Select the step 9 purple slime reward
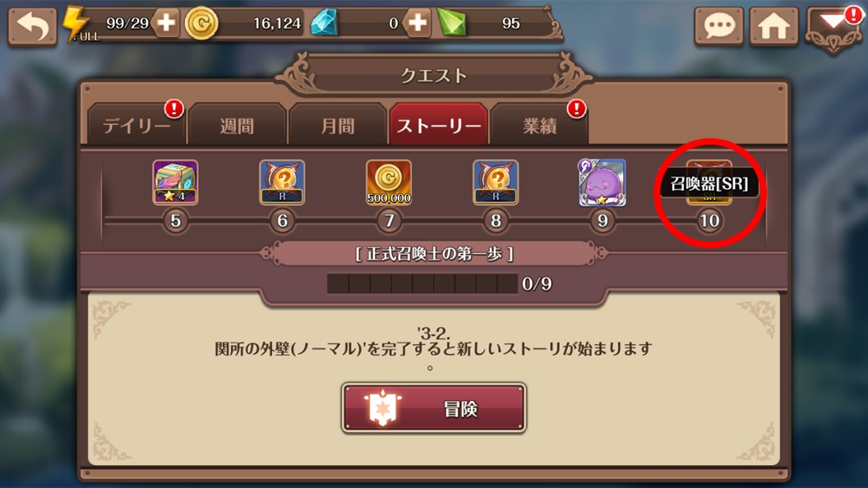The height and width of the screenshot is (488, 868). click(603, 182)
